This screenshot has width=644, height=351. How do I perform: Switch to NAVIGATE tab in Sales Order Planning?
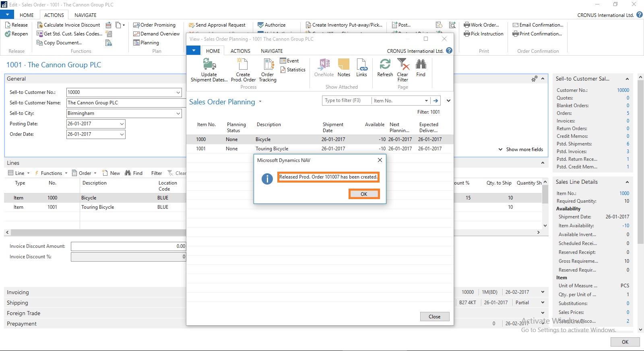click(272, 51)
